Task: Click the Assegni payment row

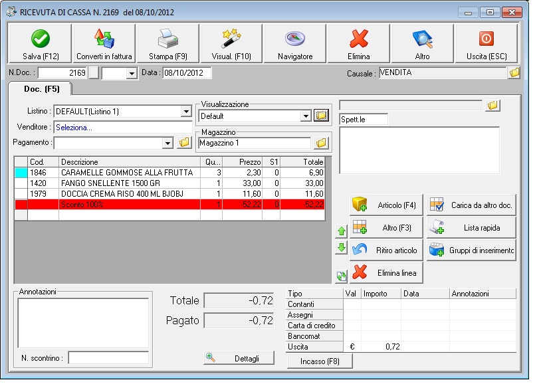Action: [x=401, y=315]
